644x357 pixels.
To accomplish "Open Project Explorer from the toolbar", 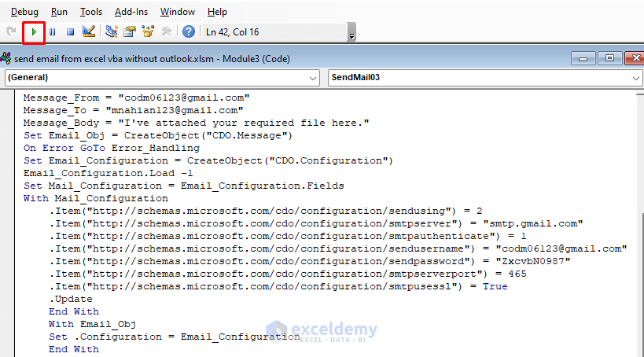I will point(112,32).
